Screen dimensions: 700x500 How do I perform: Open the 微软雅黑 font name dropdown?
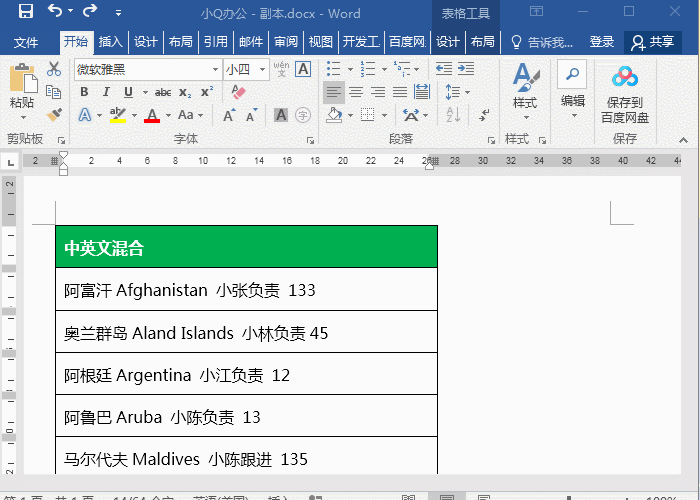coord(216,69)
